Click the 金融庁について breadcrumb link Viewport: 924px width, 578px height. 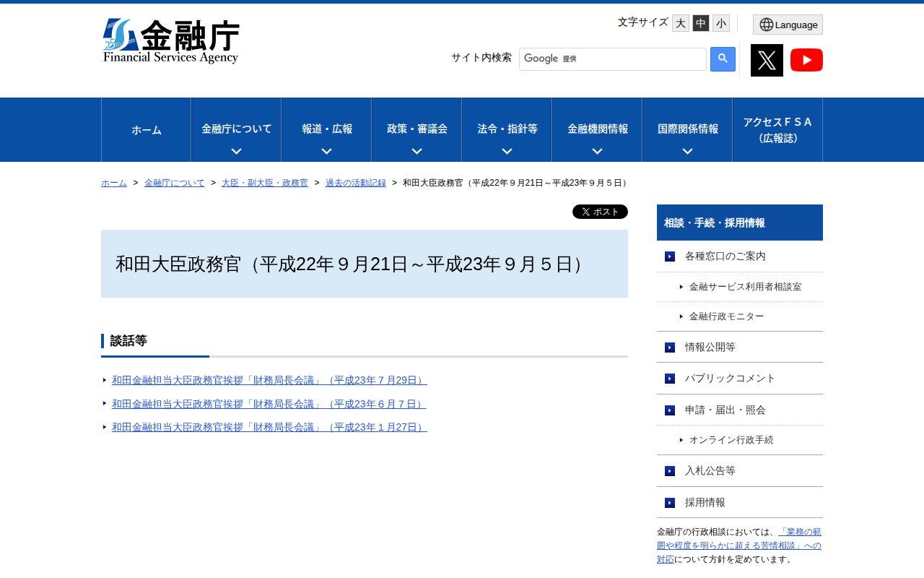coord(175,183)
